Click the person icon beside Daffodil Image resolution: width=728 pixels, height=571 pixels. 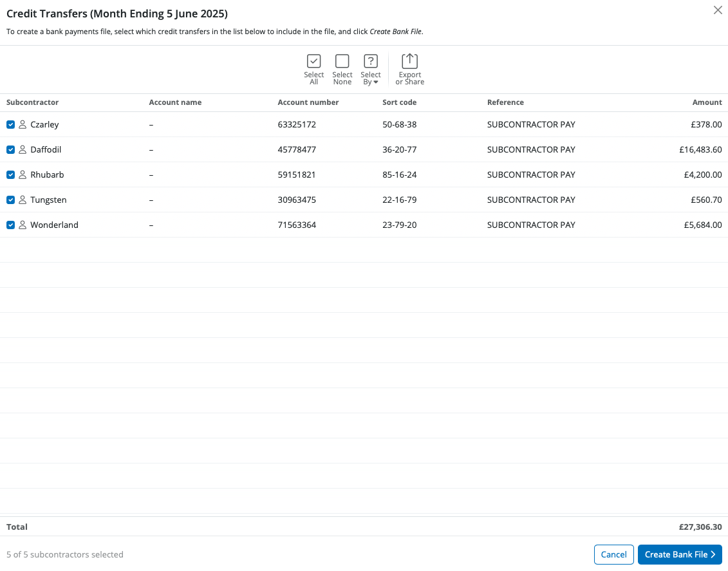[x=23, y=149]
